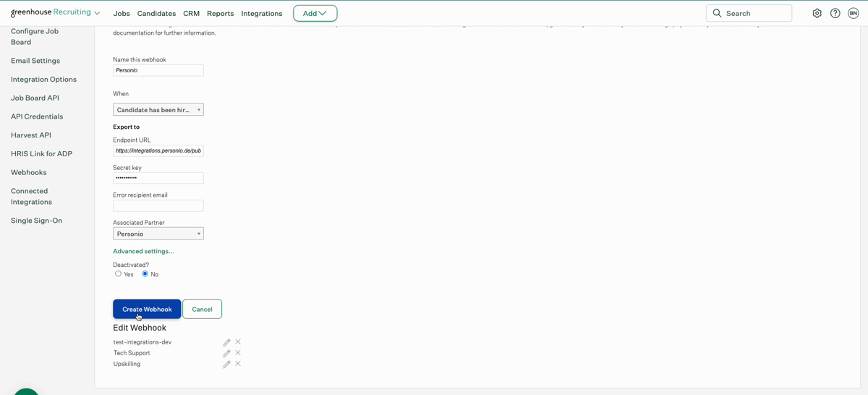The height and width of the screenshot is (395, 868).
Task: Click the Upskilling webhook name
Action: click(127, 364)
